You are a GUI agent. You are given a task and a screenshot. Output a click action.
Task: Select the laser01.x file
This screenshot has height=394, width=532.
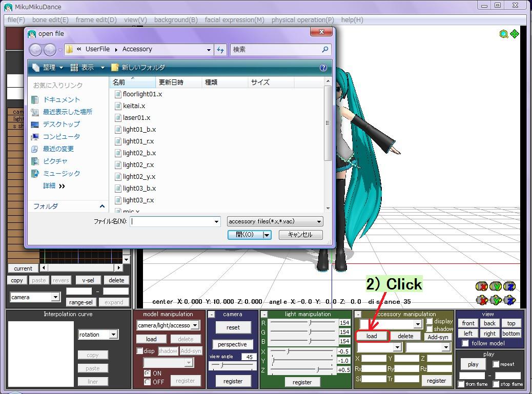133,118
